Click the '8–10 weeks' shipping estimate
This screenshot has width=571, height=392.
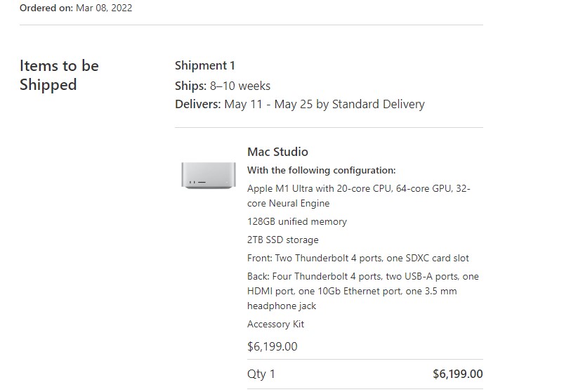coord(239,86)
